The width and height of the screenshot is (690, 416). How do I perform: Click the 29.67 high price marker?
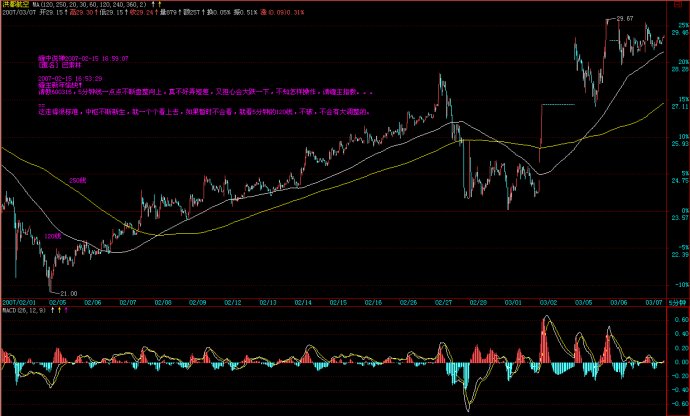click(x=625, y=19)
